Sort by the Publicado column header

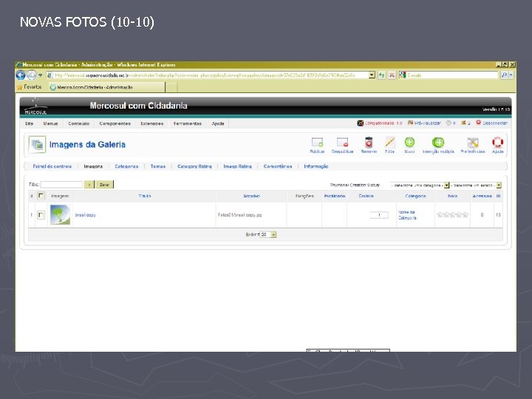point(334,196)
